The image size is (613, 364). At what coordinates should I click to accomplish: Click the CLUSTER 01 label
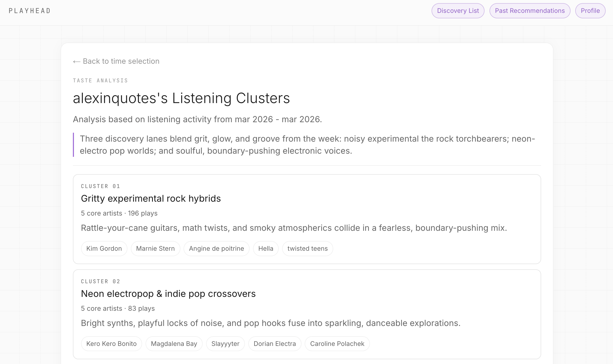pyautogui.click(x=100, y=186)
